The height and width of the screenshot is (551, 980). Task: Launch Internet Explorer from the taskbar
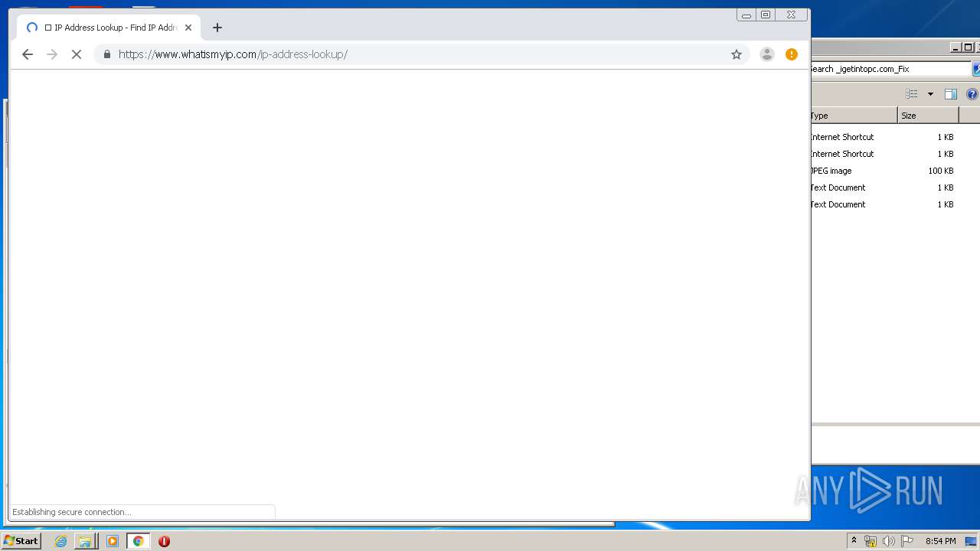(x=60, y=541)
